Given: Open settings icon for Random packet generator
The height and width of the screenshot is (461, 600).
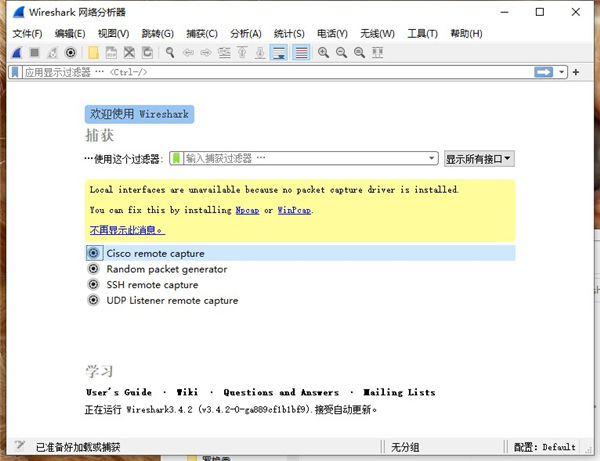Looking at the screenshot, I should 94,269.
